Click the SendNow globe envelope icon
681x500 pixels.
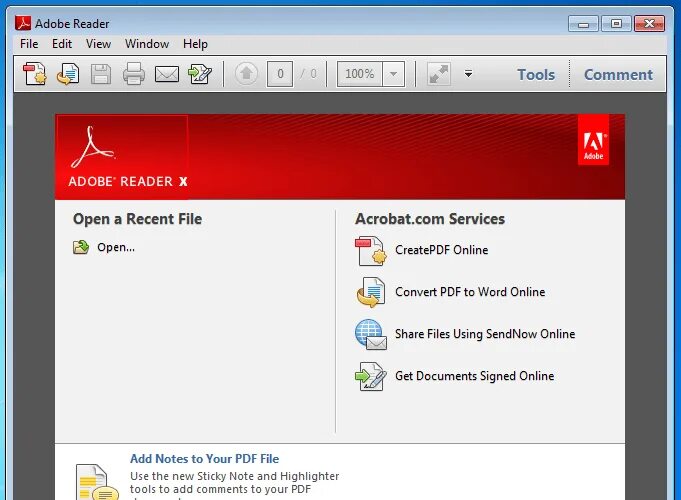pos(370,334)
